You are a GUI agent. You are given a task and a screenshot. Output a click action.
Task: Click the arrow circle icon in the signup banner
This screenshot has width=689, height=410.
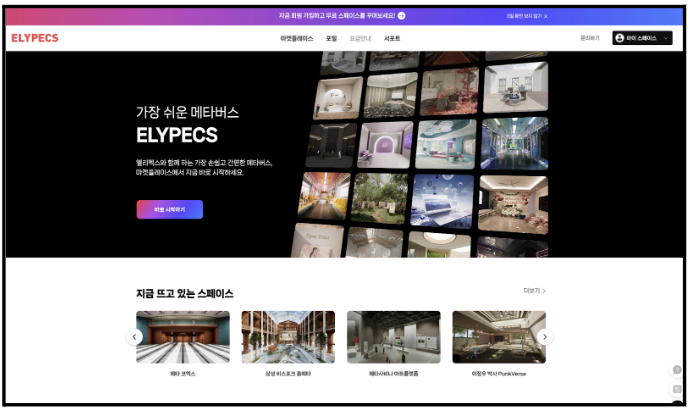click(401, 15)
